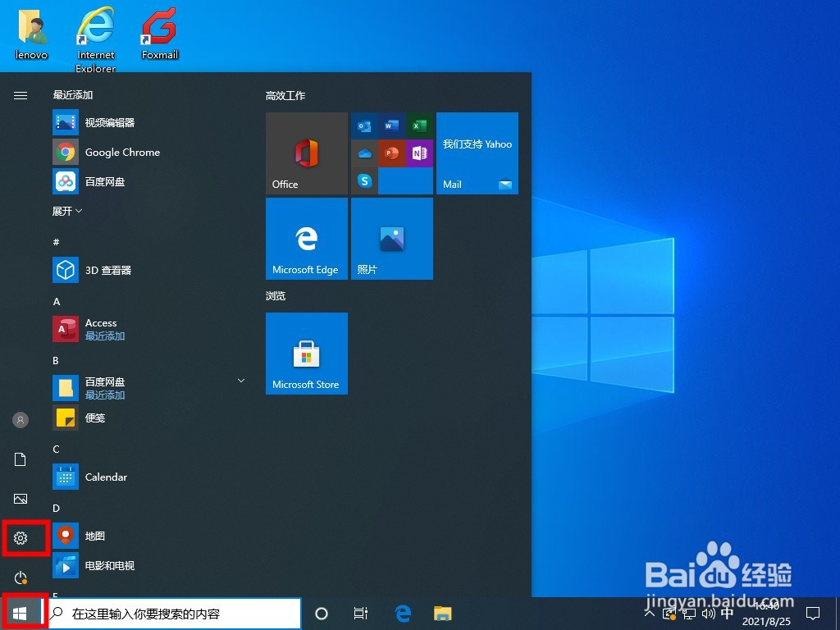840x630 pixels.
Task: Open the PowerPoint icon in Office tile group
Action: (x=391, y=153)
